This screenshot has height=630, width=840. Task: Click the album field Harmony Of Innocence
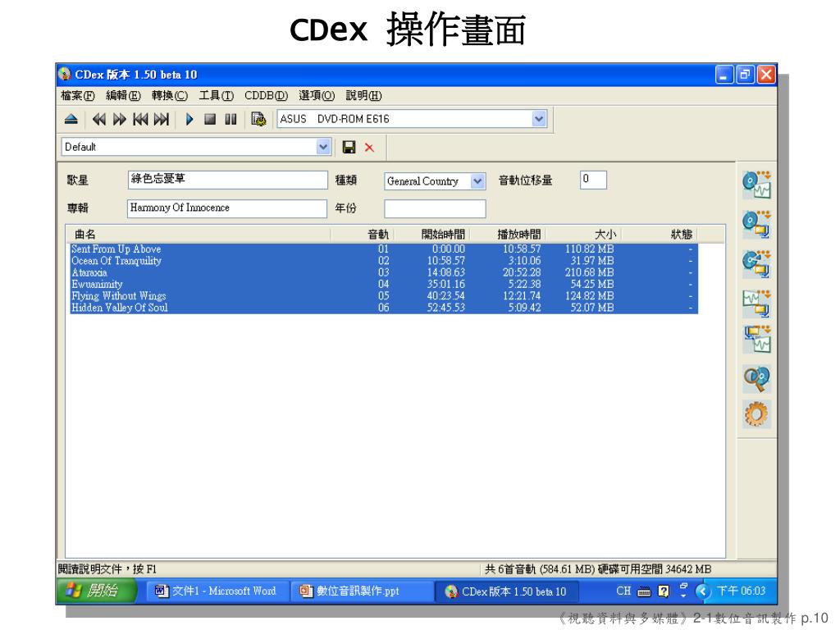227,208
